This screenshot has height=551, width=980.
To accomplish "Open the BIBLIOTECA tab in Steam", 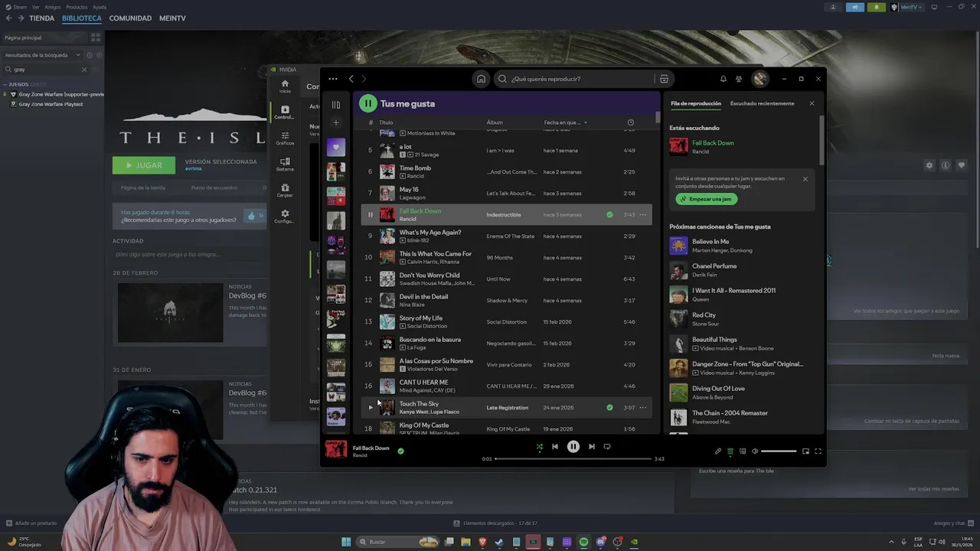I will coord(81,18).
